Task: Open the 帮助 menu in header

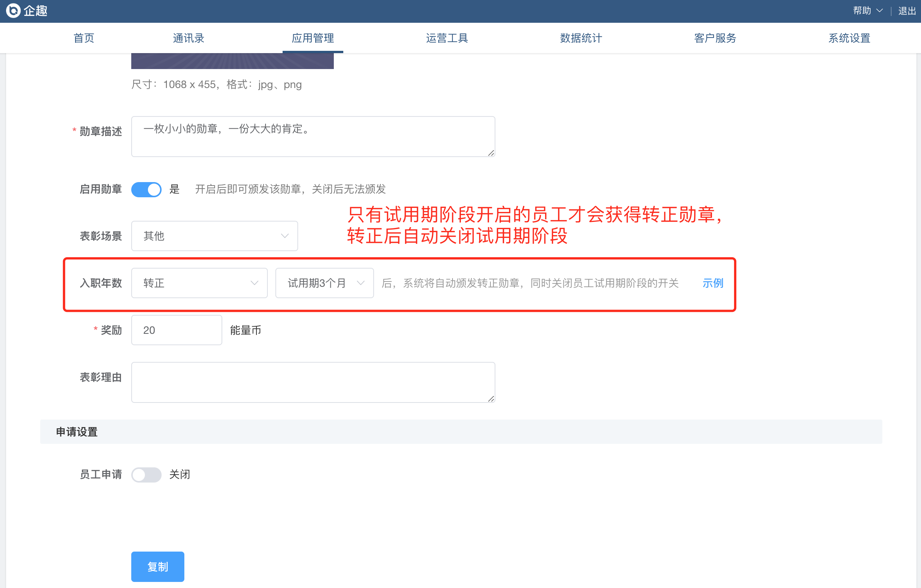Action: pos(862,11)
